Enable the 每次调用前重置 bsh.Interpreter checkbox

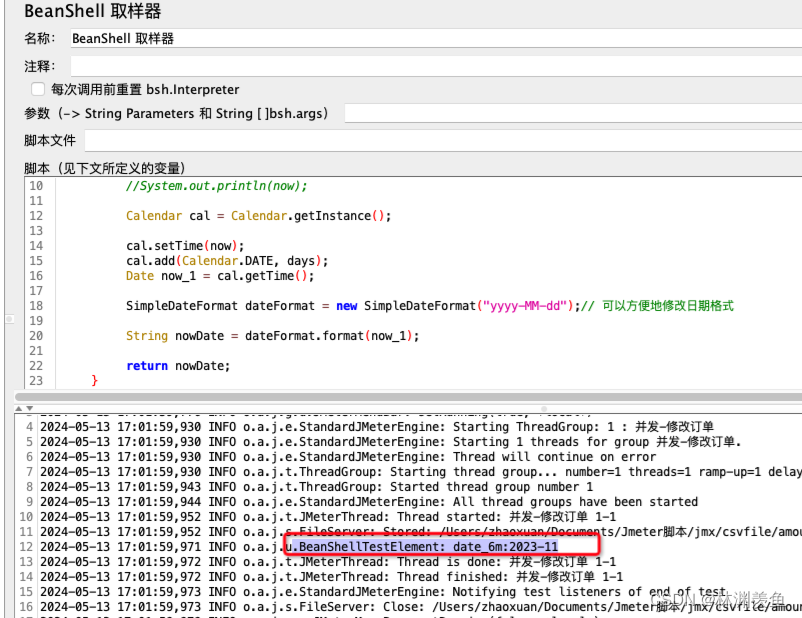(x=37, y=88)
